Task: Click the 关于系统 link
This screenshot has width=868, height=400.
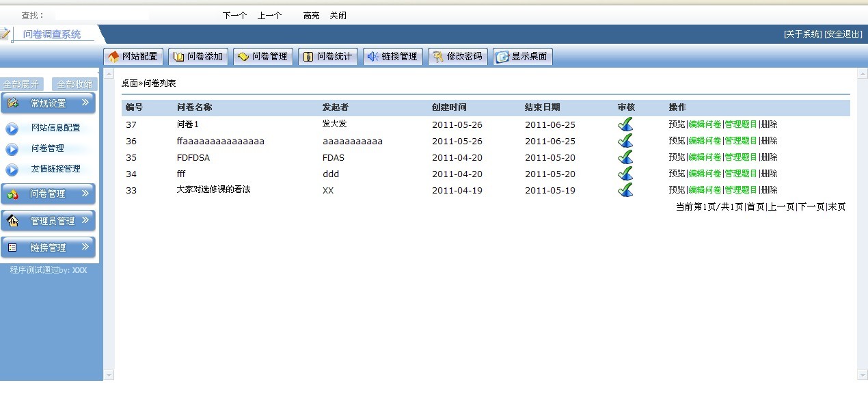Action: point(803,34)
